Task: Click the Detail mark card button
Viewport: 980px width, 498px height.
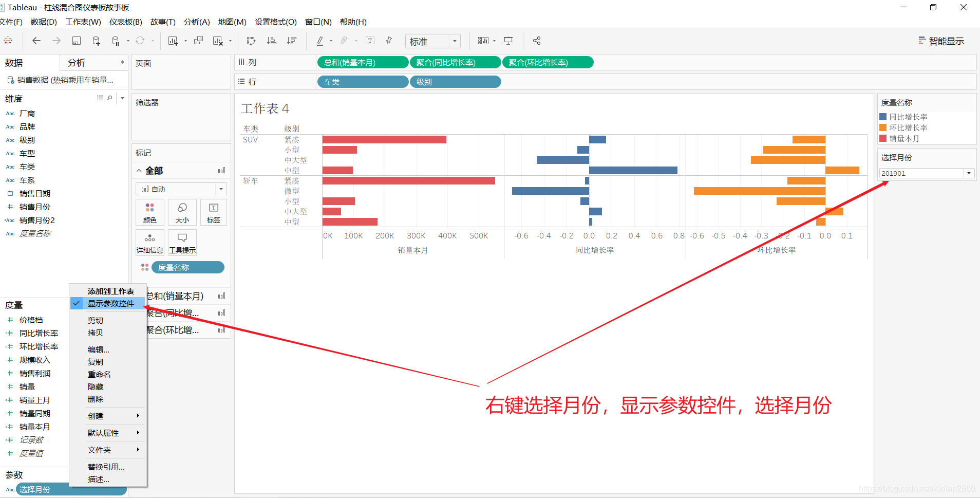Action: click(150, 243)
